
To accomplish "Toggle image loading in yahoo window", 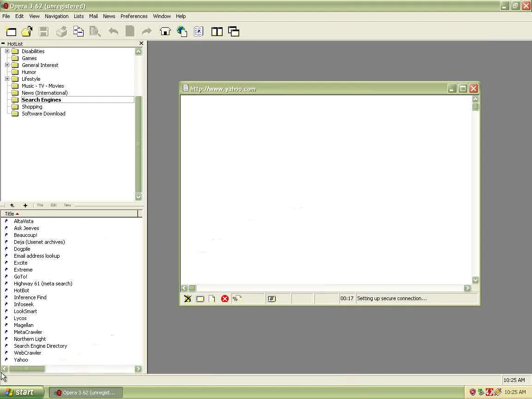I will click(187, 299).
